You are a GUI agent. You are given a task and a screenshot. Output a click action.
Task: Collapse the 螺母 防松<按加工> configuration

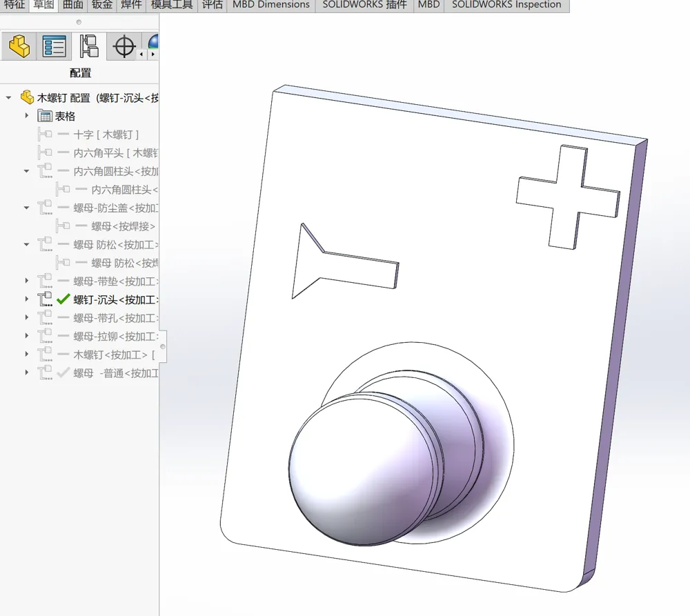pos(26,245)
